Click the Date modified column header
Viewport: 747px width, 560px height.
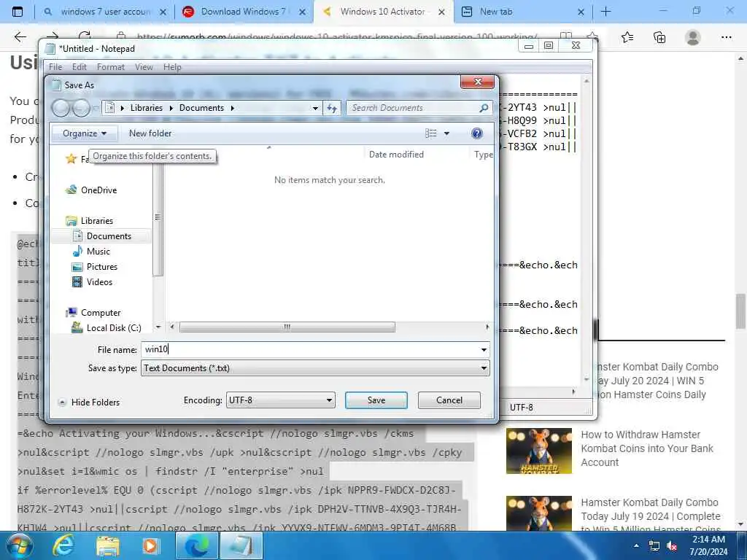click(x=396, y=155)
